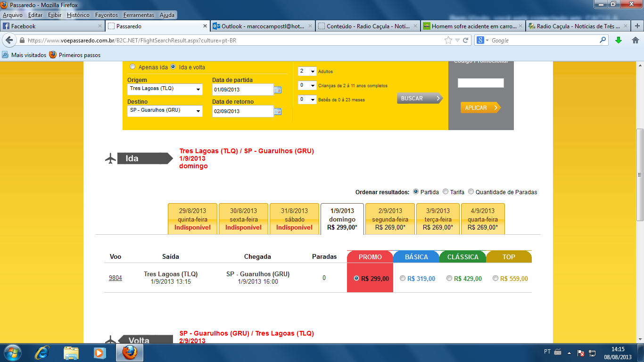Image resolution: width=644 pixels, height=362 pixels.
Task: Open flight number 9804 link
Action: click(116, 278)
